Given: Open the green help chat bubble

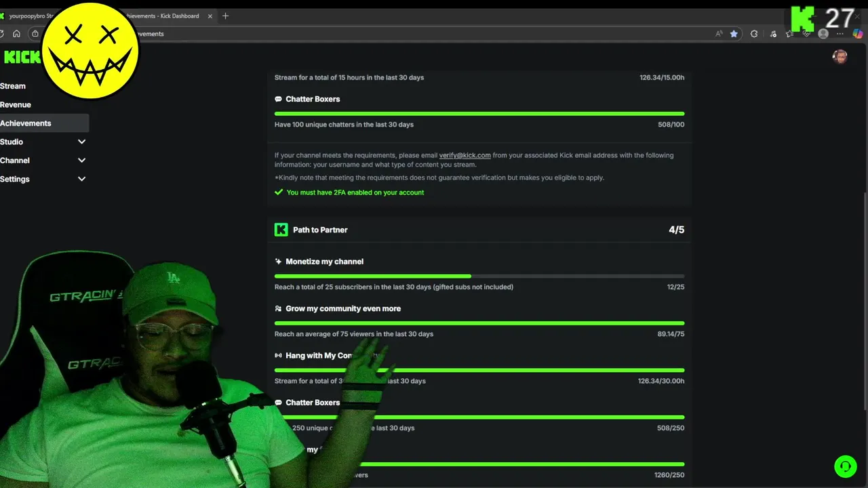Looking at the screenshot, I should coord(845,466).
